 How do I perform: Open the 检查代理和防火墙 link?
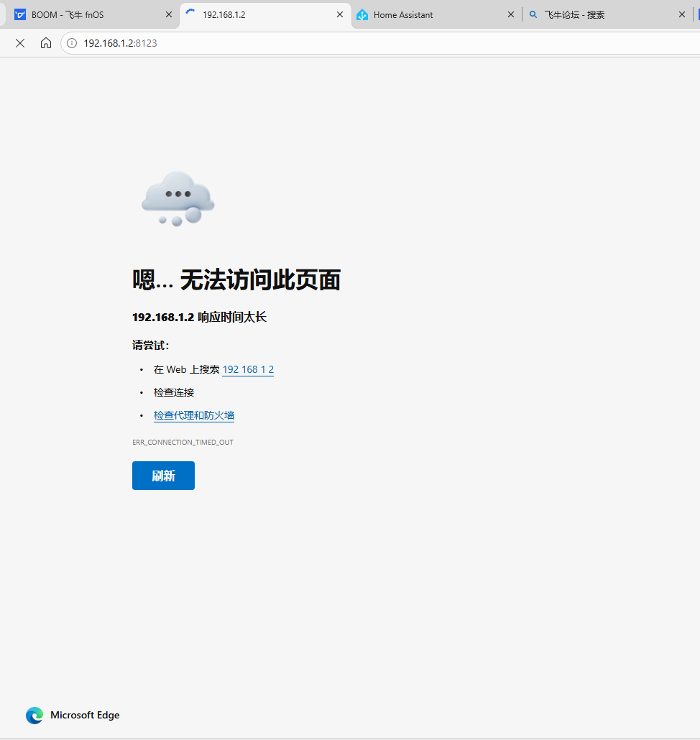point(194,415)
